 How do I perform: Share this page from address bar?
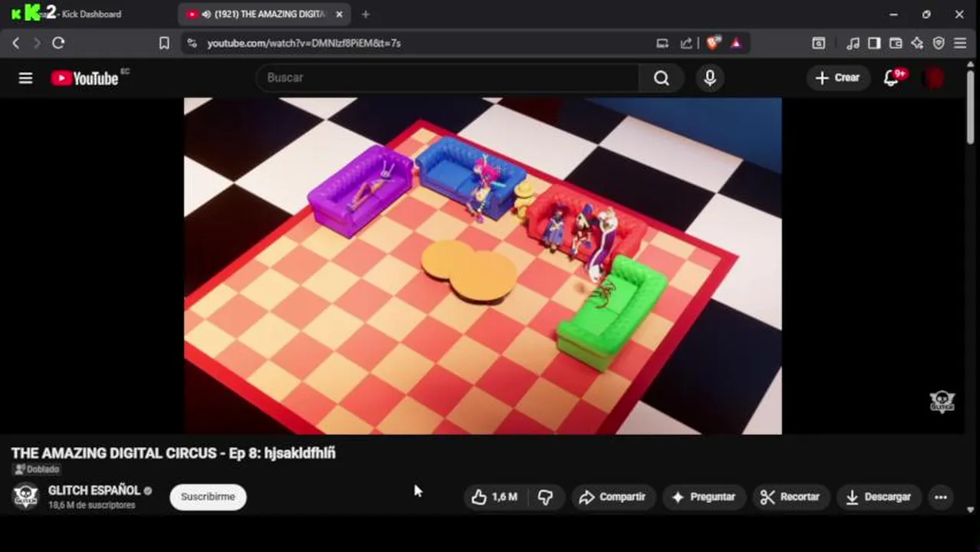(x=686, y=43)
